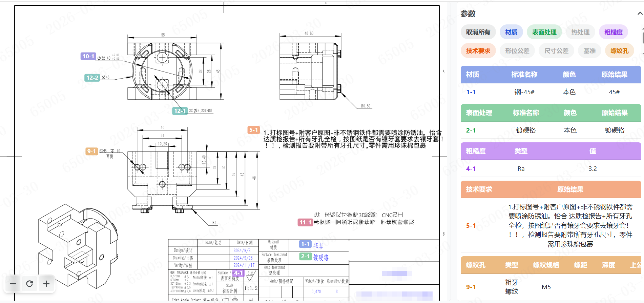
Task: Toggle the purple 粗糙度 filter tag
Action: pyautogui.click(x=613, y=32)
